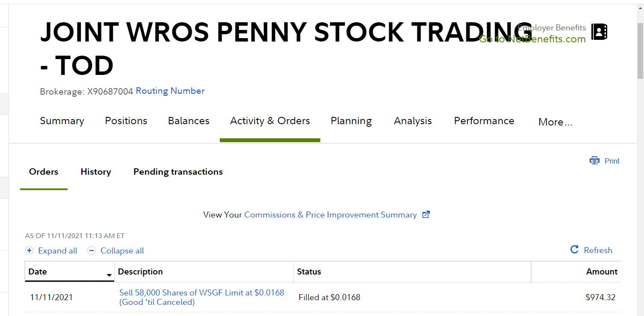Click the minus icon for Collapse all
The height and width of the screenshot is (316, 644).
click(x=92, y=251)
